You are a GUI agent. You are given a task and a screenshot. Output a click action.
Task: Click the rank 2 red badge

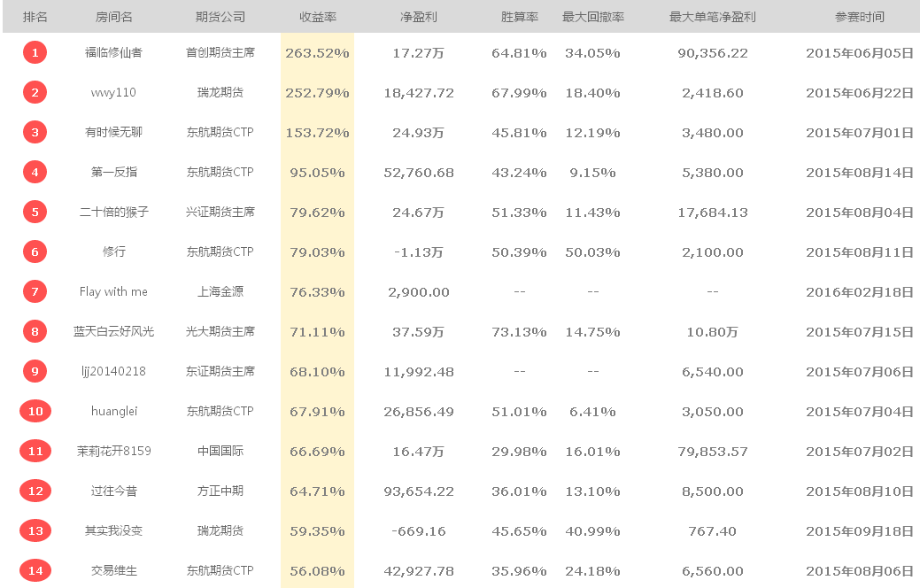35,93
